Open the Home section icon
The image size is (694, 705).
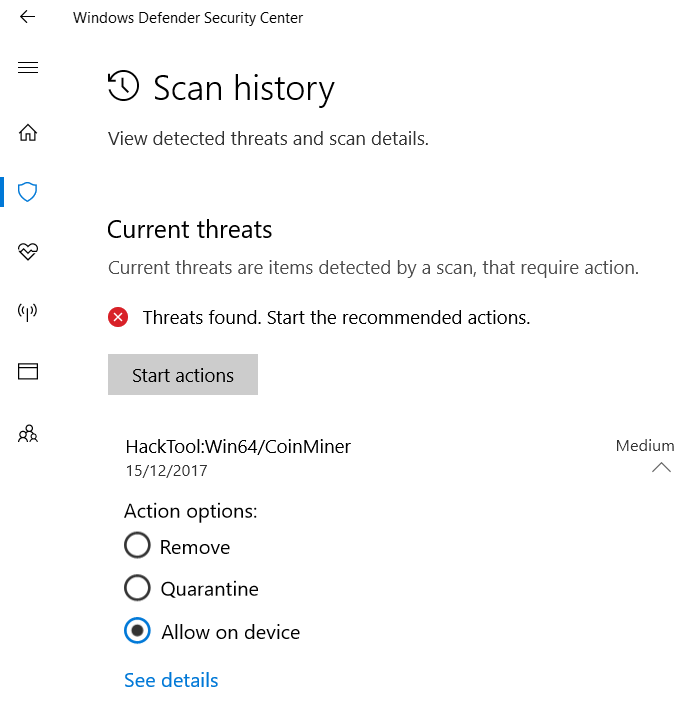28,133
